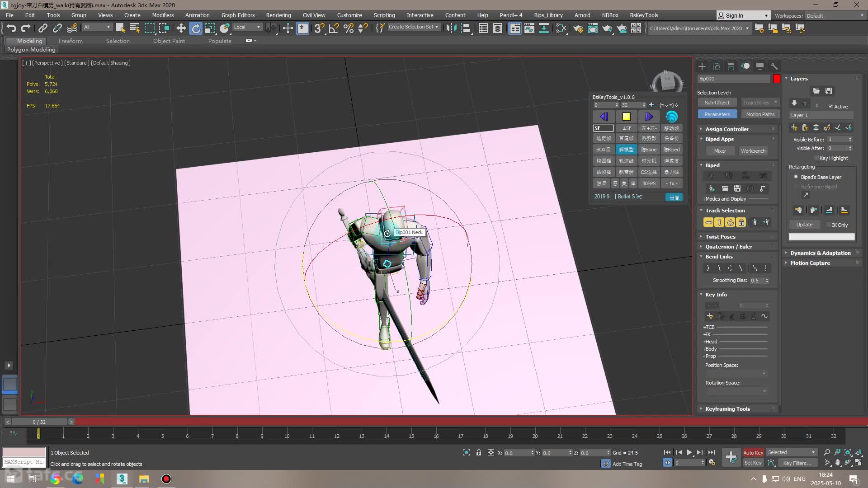Image resolution: width=868 pixels, height=488 pixels.
Task: Activate the Select and Link tool
Action: (x=42, y=28)
